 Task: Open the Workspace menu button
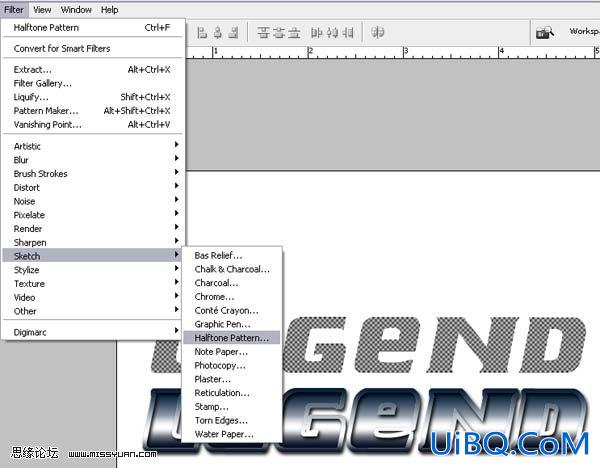(584, 31)
